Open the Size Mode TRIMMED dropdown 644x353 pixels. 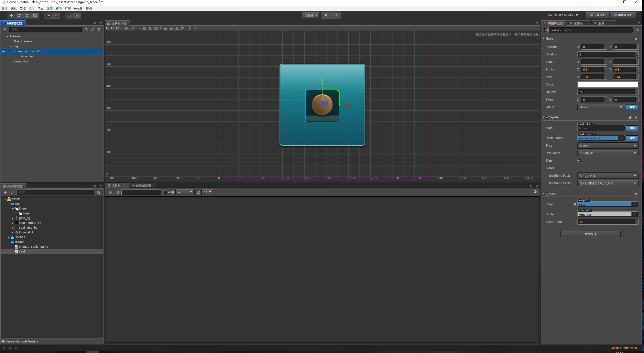608,153
